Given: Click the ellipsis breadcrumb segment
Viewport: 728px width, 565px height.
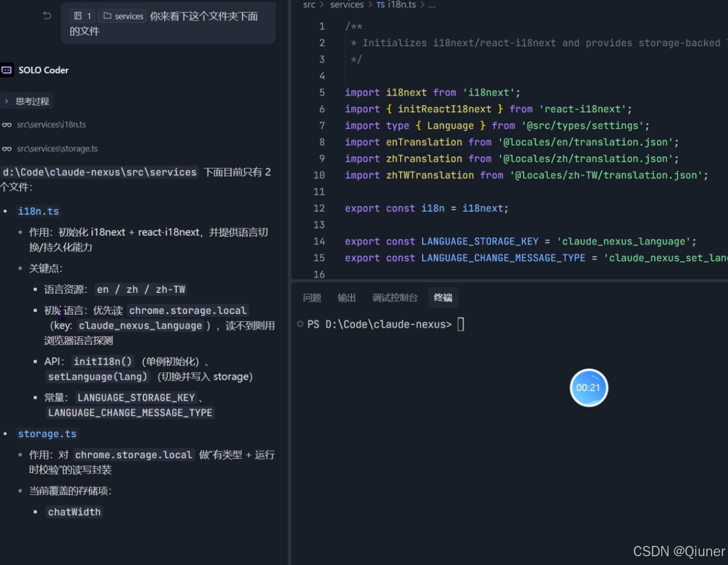Looking at the screenshot, I should coord(431,5).
